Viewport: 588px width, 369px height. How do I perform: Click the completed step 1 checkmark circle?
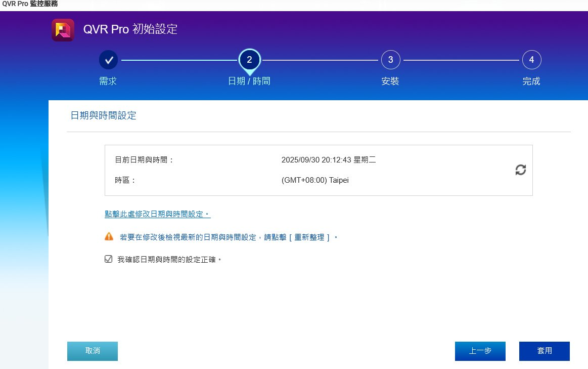(108, 60)
